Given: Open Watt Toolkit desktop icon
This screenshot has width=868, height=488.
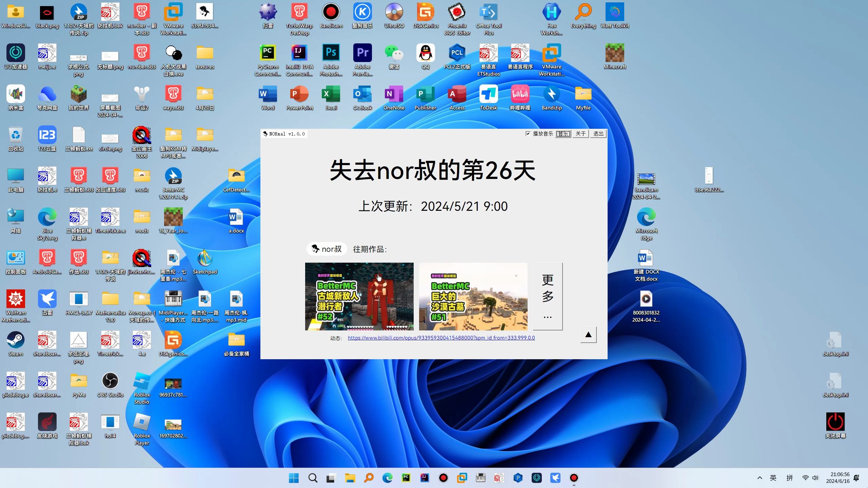Looking at the screenshot, I should coord(615,16).
